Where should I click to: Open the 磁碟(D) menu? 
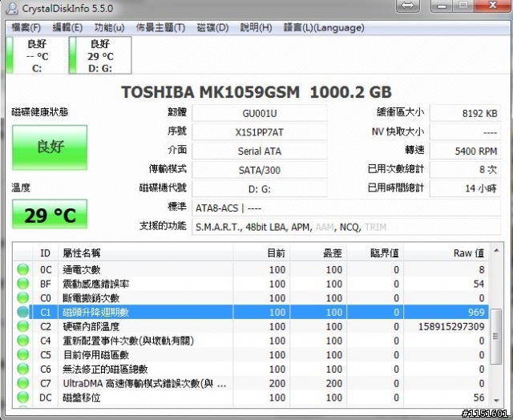click(x=212, y=28)
